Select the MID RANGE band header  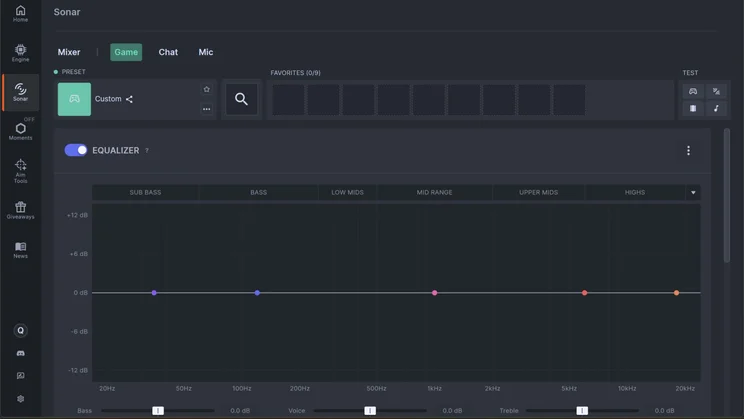pos(435,193)
